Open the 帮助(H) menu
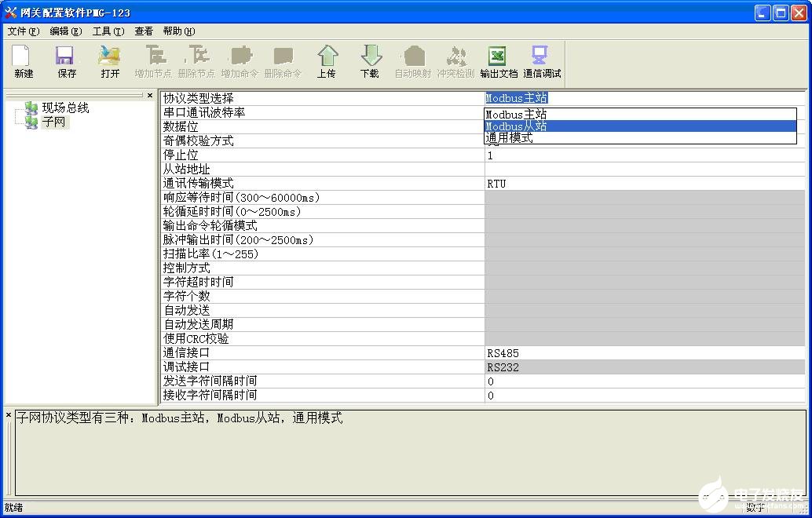This screenshot has width=812, height=518. point(179,31)
